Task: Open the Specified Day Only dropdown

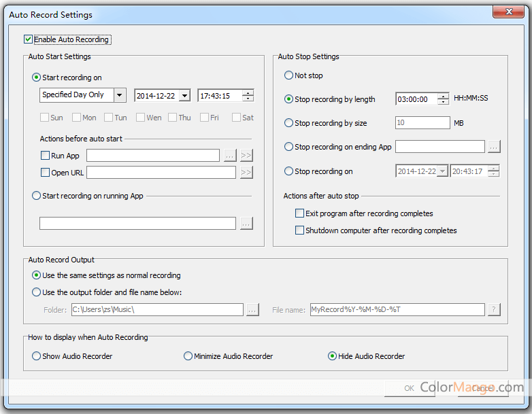Action: (120, 95)
